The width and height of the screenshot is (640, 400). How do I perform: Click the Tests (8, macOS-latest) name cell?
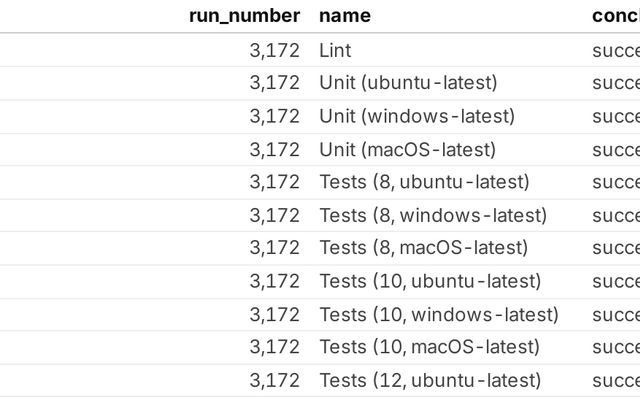pyautogui.click(x=423, y=248)
